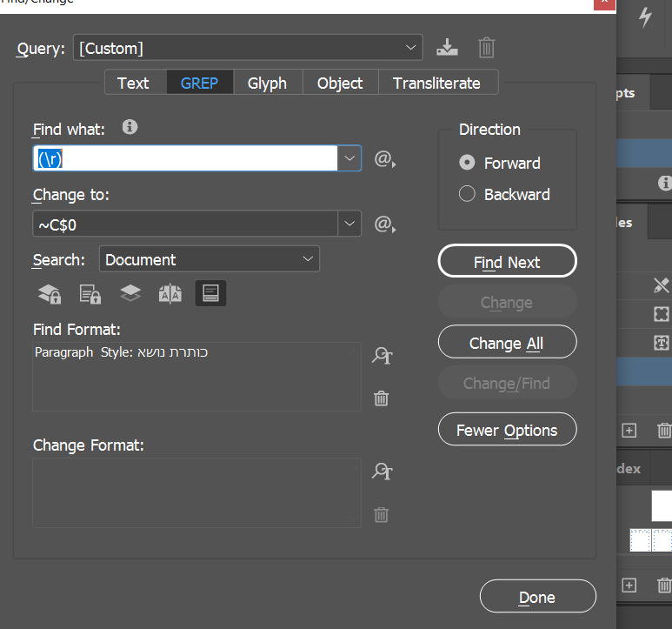Screen dimensions: 672x629
Task: Click the Done button
Action: tap(537, 597)
